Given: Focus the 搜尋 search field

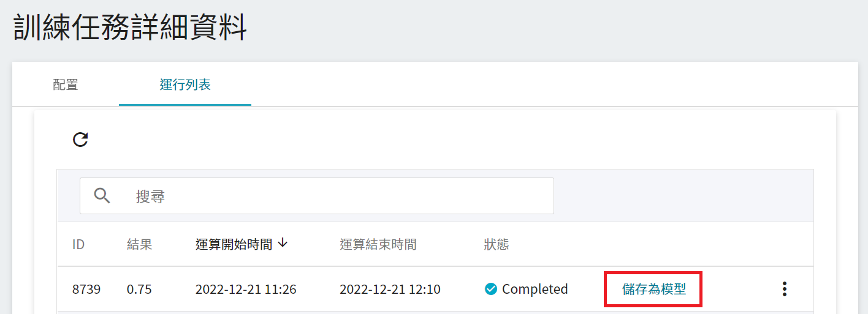Looking at the screenshot, I should pyautogui.click(x=317, y=196).
